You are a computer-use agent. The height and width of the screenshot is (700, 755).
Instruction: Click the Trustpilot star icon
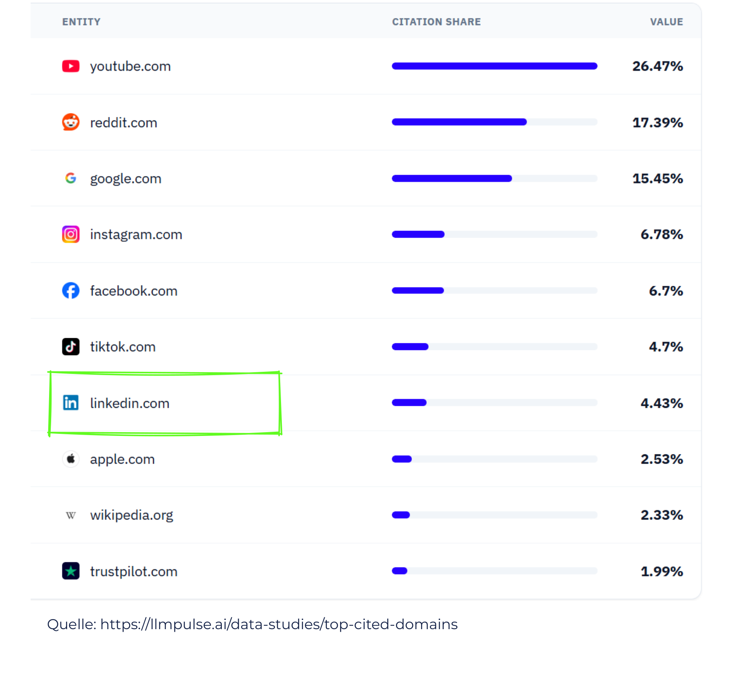(x=70, y=571)
